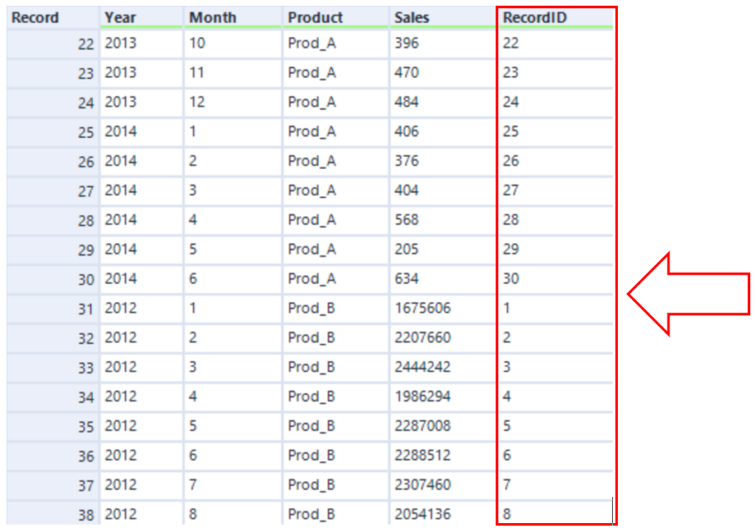Screen dimensions: 756x532
Task: Click Year 2014 in row 28
Action: point(141,220)
